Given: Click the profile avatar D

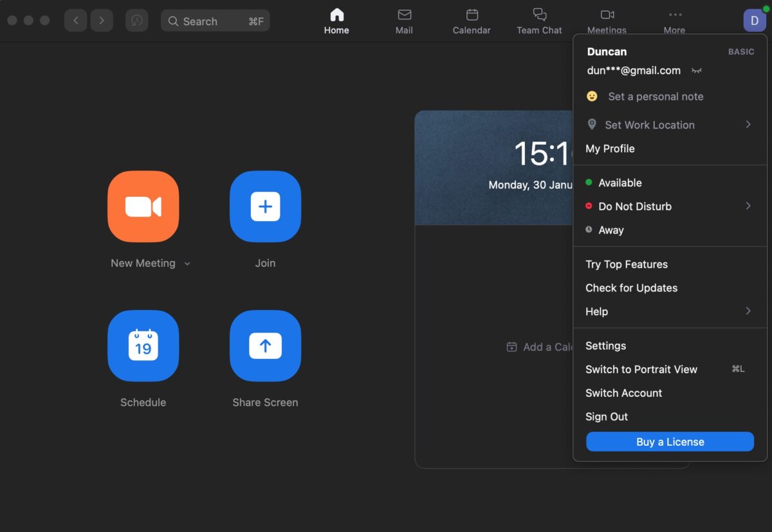Looking at the screenshot, I should pyautogui.click(x=755, y=21).
